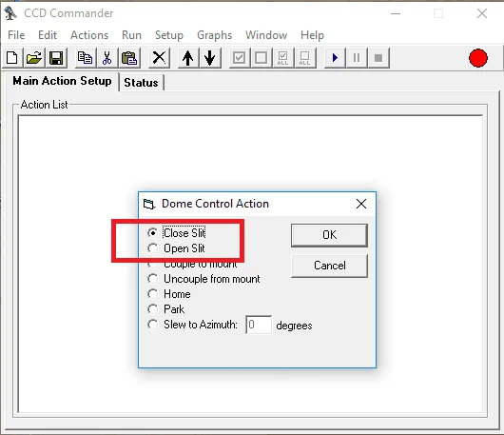Click the red status indicator circle
Viewport: 504px width, 435px height.
478,58
